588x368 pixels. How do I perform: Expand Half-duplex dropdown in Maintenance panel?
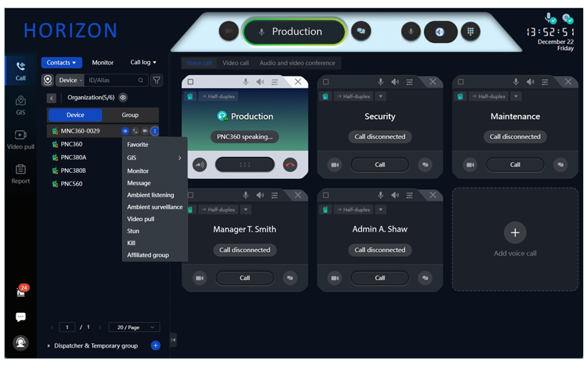(516, 96)
